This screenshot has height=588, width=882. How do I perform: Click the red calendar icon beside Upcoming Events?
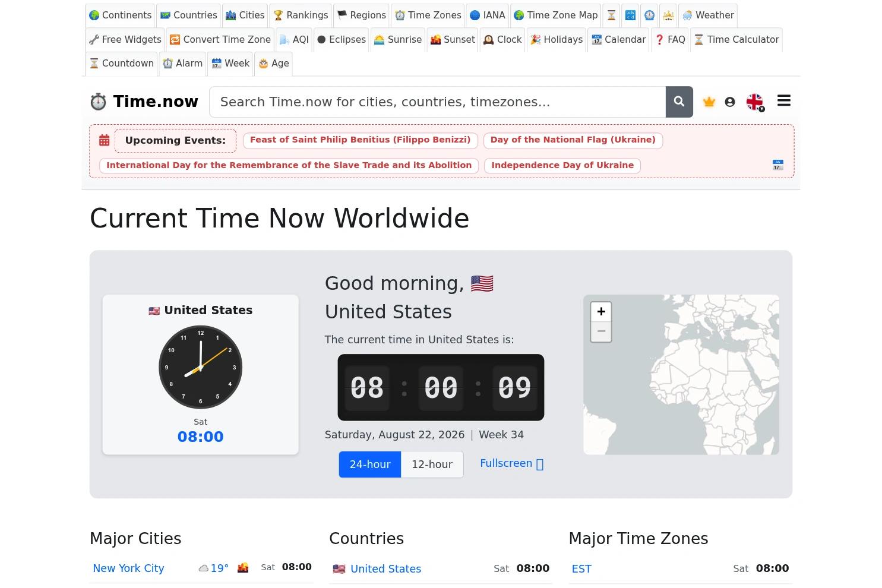pyautogui.click(x=105, y=141)
